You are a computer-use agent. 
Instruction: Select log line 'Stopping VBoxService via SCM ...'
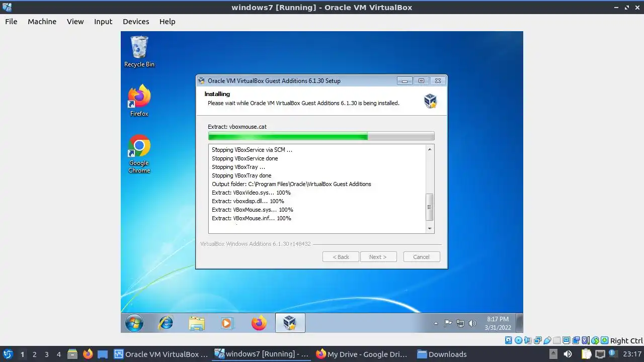252,150
